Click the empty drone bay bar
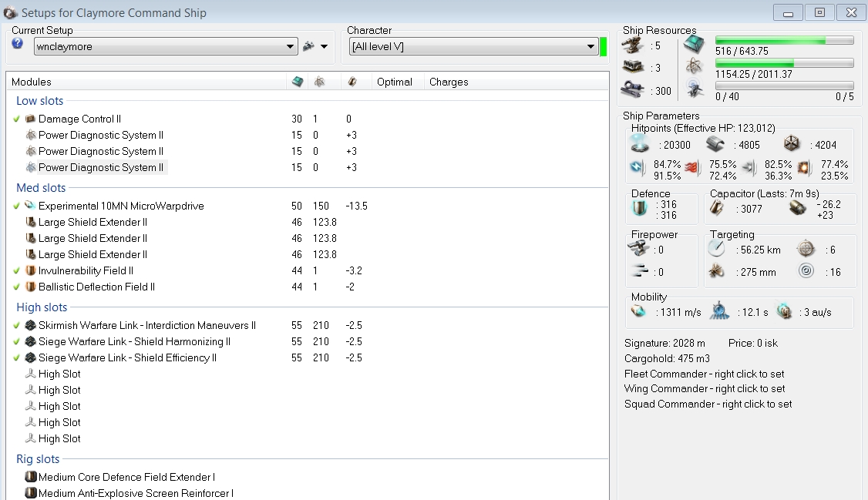The image size is (868, 500). pyautogui.click(x=784, y=86)
